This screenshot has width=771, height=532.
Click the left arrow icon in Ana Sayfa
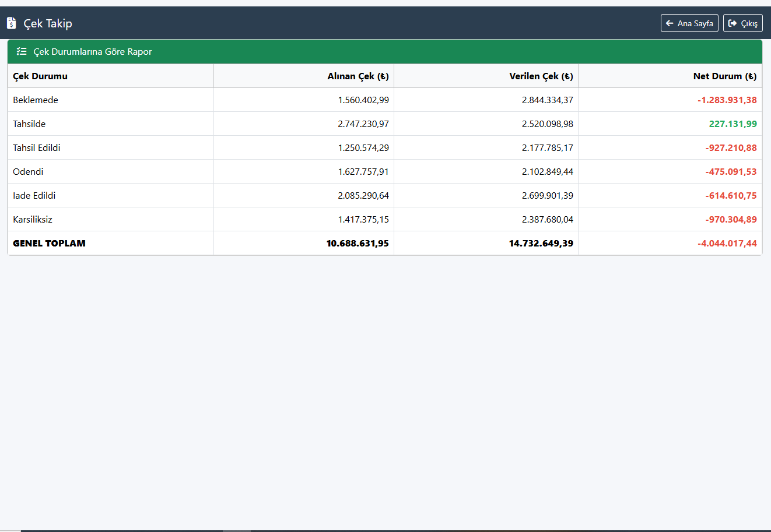[x=670, y=23]
